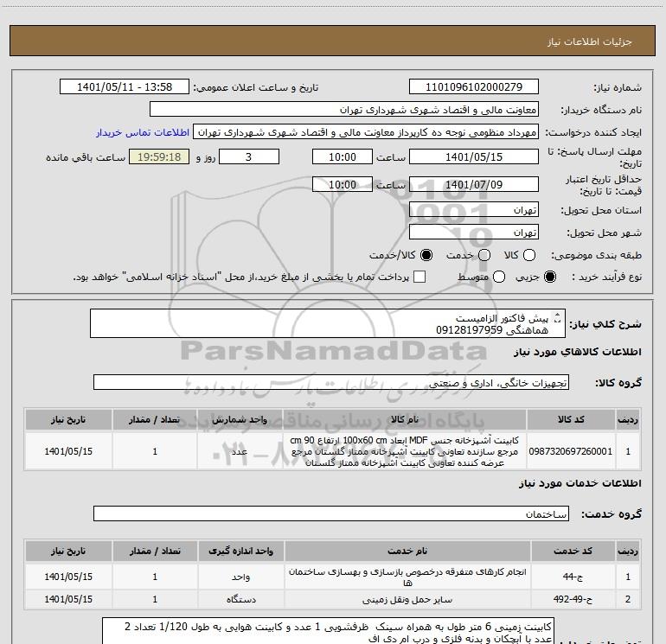Click the price validity date 1401/07/09 field
Viewport: 666px width, 644px height.
click(x=474, y=184)
